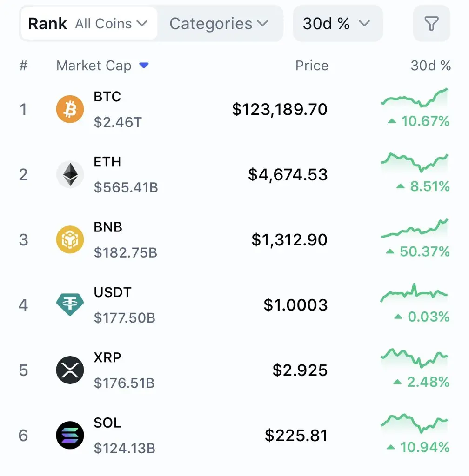Toggle Market Cap sort arrow
Image resolution: width=469 pixels, height=476 pixels.
[x=144, y=65]
